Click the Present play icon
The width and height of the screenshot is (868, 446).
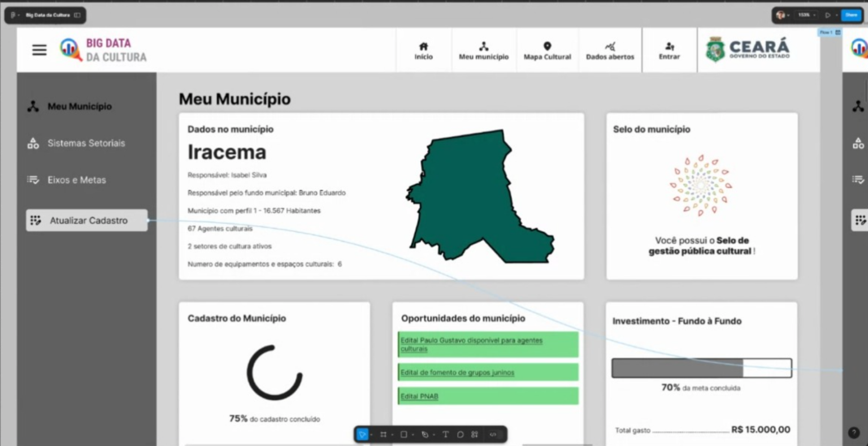828,15
